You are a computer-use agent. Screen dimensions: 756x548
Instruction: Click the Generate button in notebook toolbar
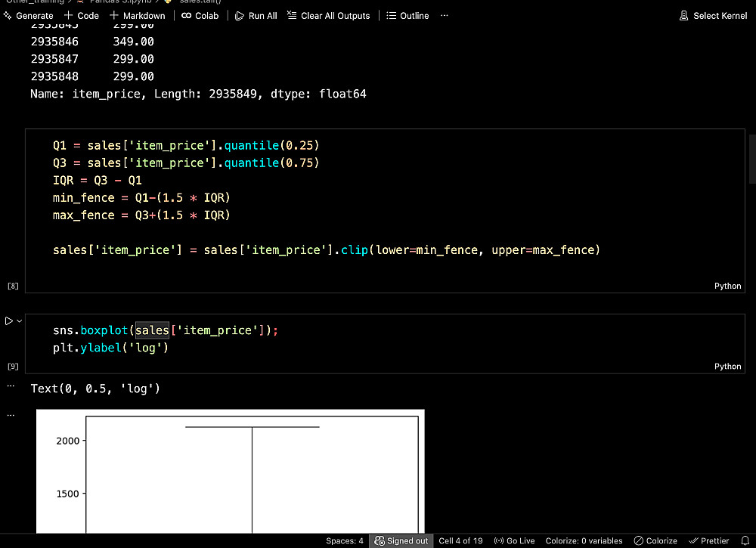28,15
